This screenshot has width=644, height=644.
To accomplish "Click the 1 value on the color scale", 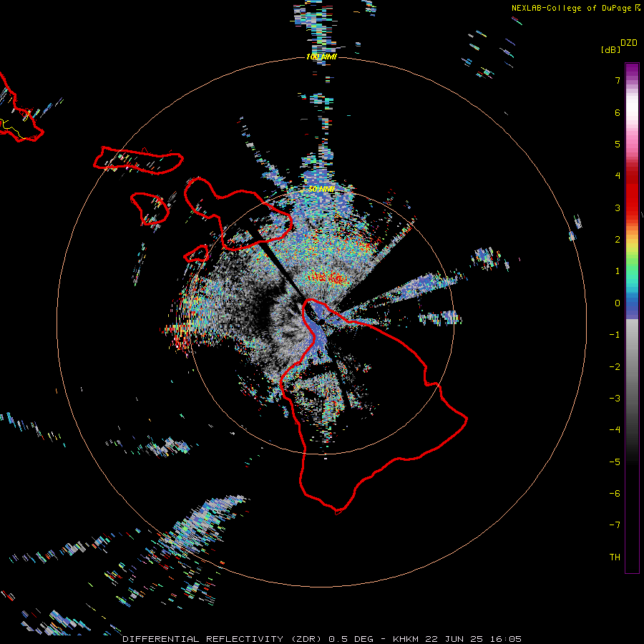I will point(618,271).
